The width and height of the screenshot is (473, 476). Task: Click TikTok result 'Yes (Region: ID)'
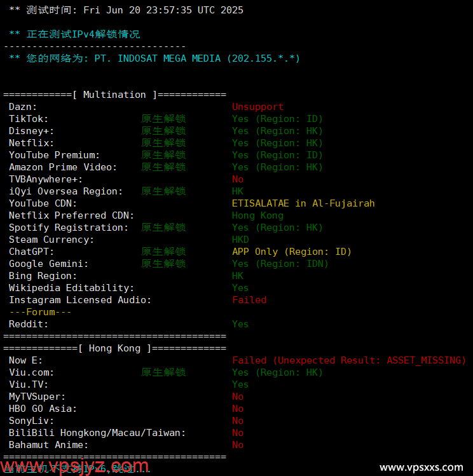click(277, 119)
